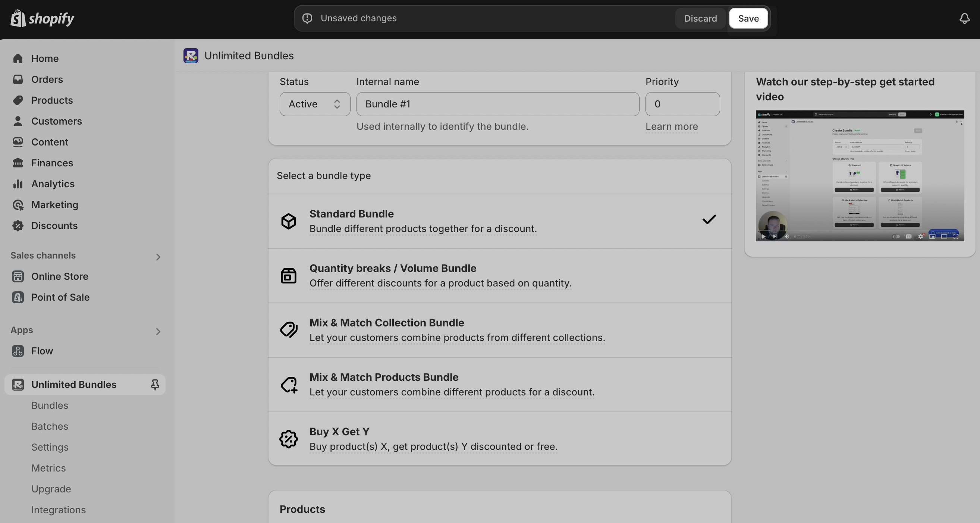Click the Discounts badge icon

pos(18,226)
